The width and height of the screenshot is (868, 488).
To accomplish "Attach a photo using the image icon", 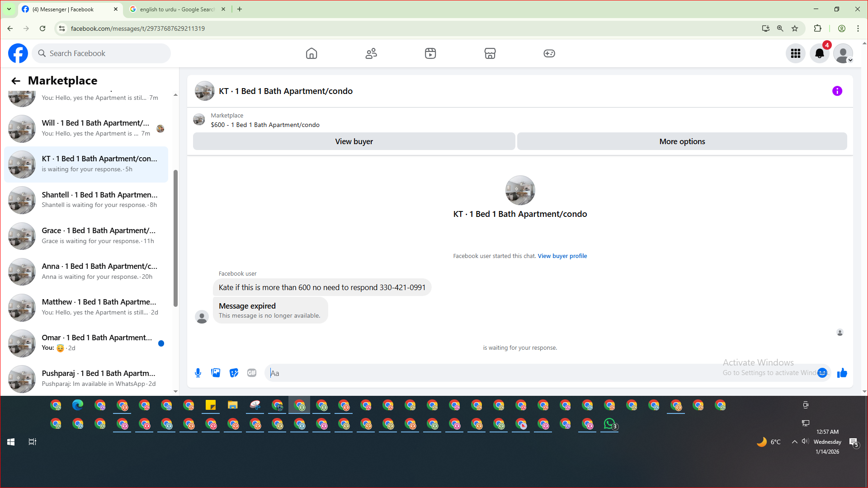I will pyautogui.click(x=216, y=373).
